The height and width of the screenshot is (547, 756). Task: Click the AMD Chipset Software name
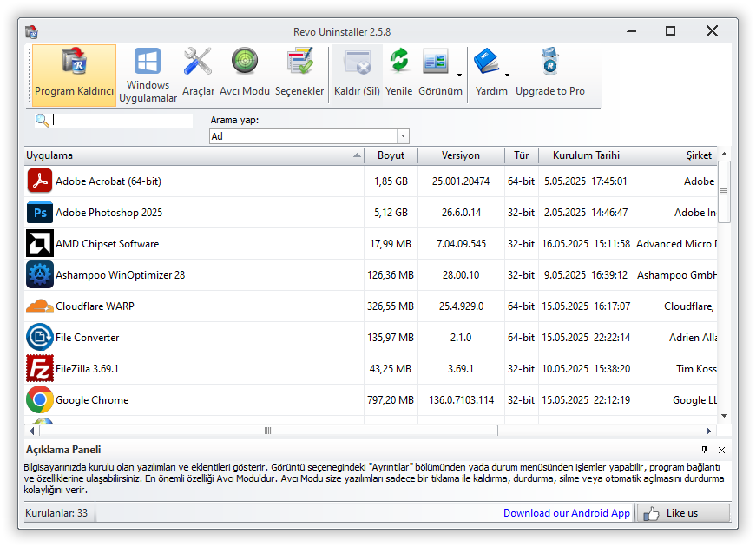[x=107, y=244]
